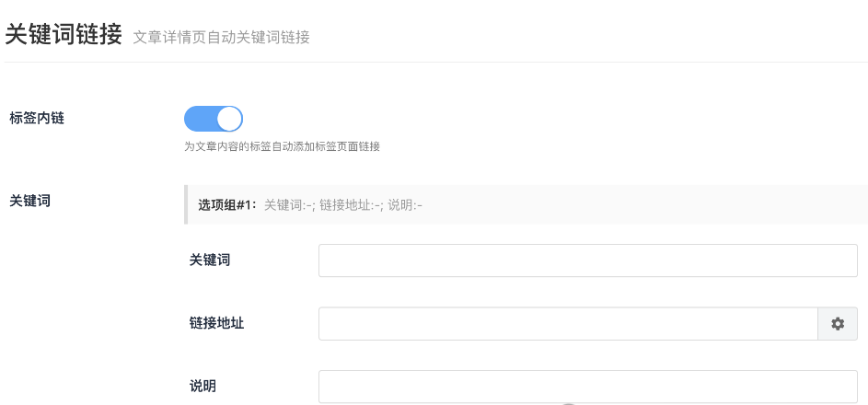This screenshot has height=405, width=868.
Task: Click the 链接地址 field label
Action: [216, 323]
